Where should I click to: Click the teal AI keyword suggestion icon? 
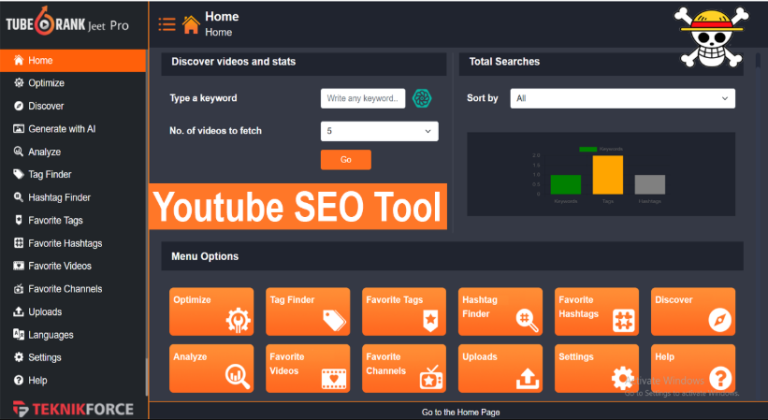point(422,99)
